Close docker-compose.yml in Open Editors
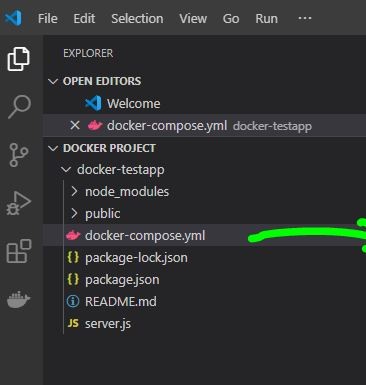Screen dimensions: 366x385 coord(75,125)
